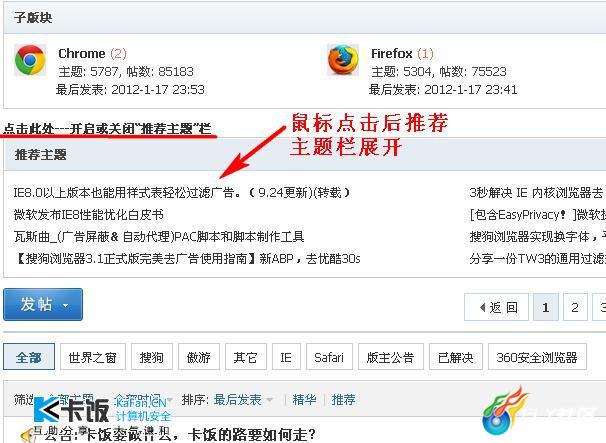Select the 搜狗 category tab
Viewport: 606px width, 443px height.
coord(152,357)
